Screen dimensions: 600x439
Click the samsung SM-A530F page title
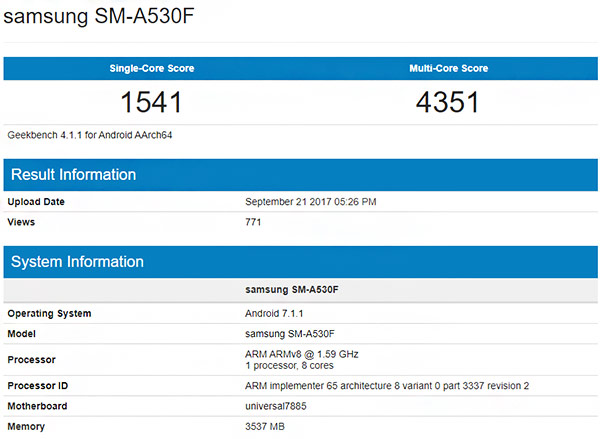[99, 16]
